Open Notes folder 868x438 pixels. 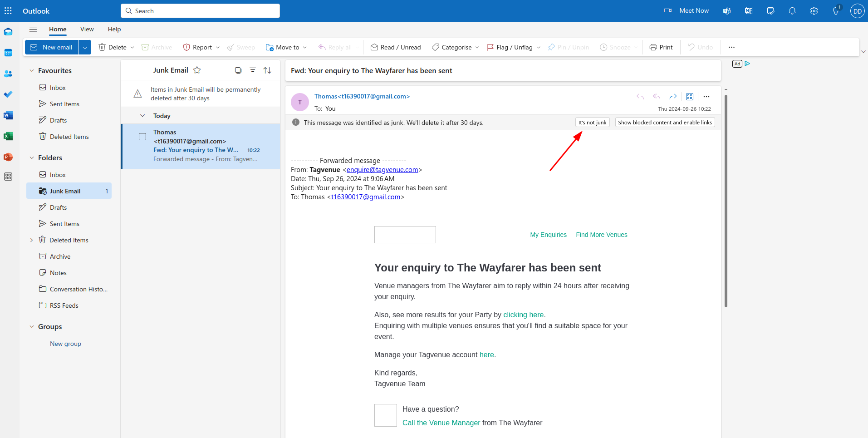pos(69,273)
